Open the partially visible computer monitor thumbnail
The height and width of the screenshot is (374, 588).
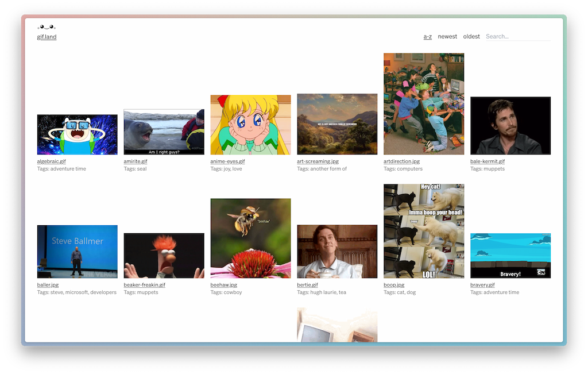tap(337, 325)
